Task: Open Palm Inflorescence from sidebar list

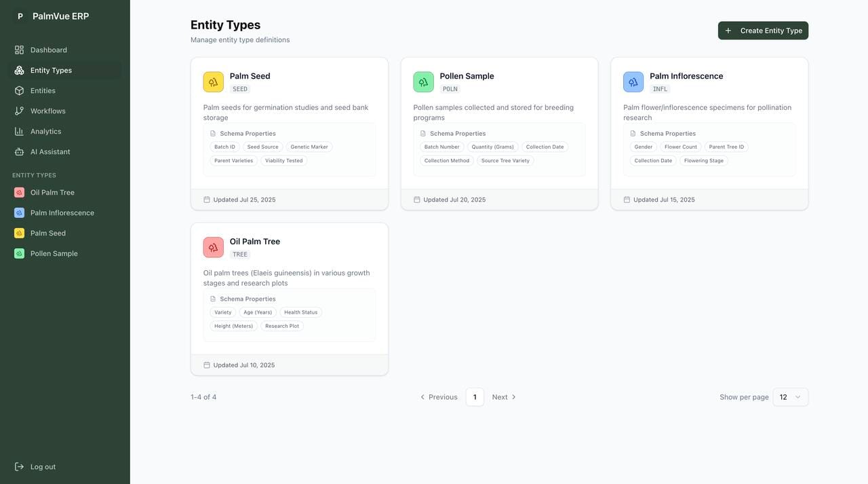Action: pyautogui.click(x=65, y=213)
